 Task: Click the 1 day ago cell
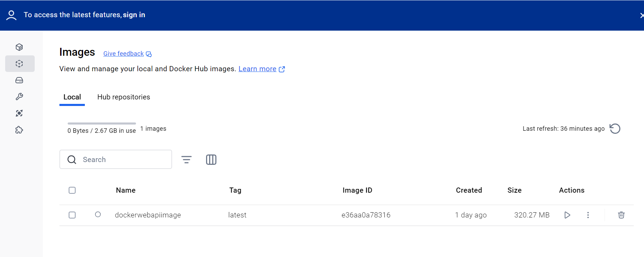pyautogui.click(x=471, y=215)
